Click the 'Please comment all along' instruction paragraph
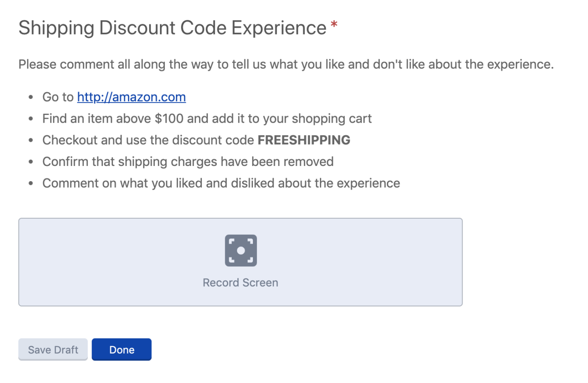The image size is (588, 383). click(286, 65)
